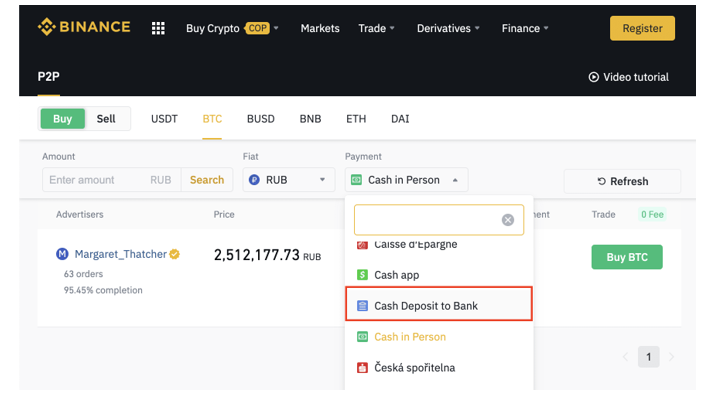This screenshot has height=414, width=705.
Task: Click the Register button
Action: tap(642, 28)
